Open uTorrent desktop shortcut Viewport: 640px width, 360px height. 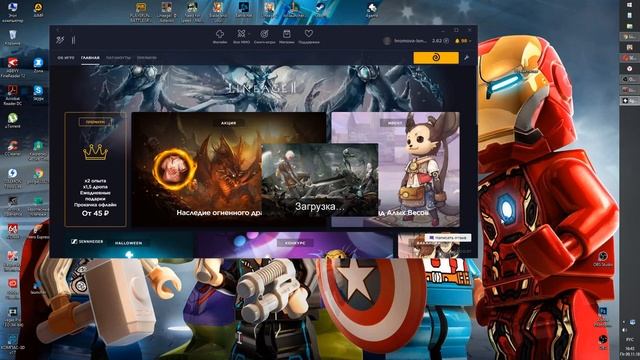(12, 120)
